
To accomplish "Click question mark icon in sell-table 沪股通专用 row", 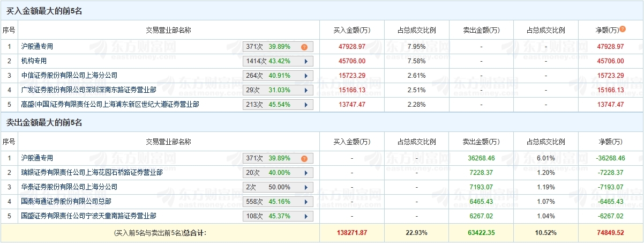I will (304, 158).
